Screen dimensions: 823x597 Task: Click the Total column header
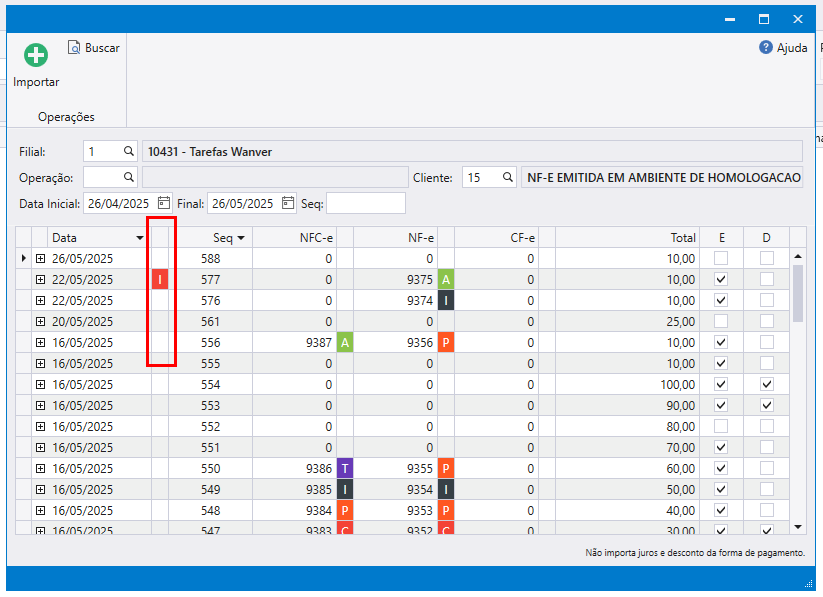(627, 238)
